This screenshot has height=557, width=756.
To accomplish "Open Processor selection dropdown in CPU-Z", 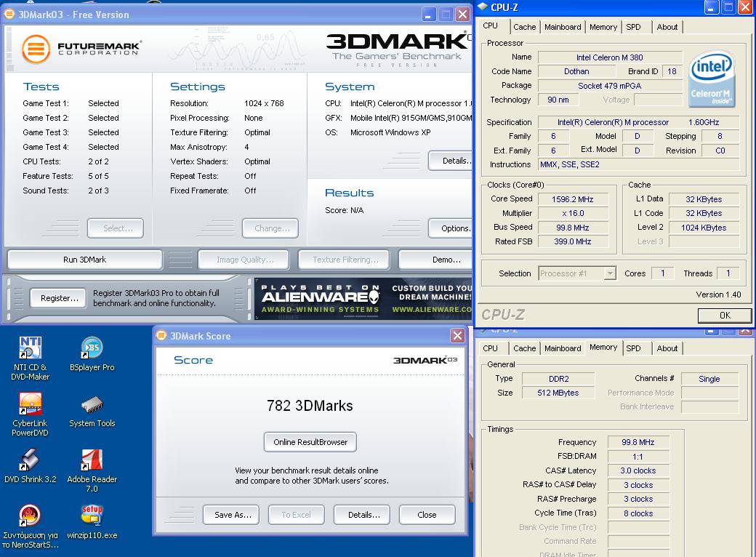I will tap(610, 273).
